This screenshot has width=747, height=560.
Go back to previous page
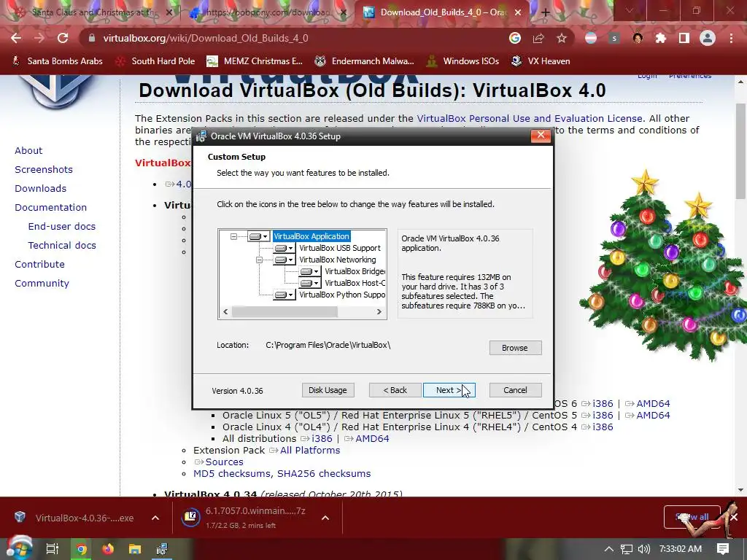coord(16,38)
